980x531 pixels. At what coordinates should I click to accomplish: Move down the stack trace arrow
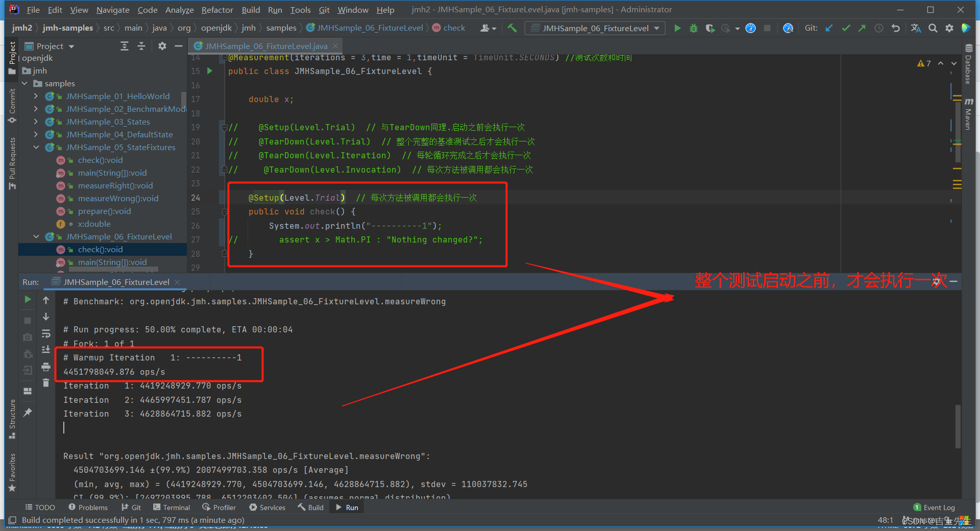pos(46,317)
